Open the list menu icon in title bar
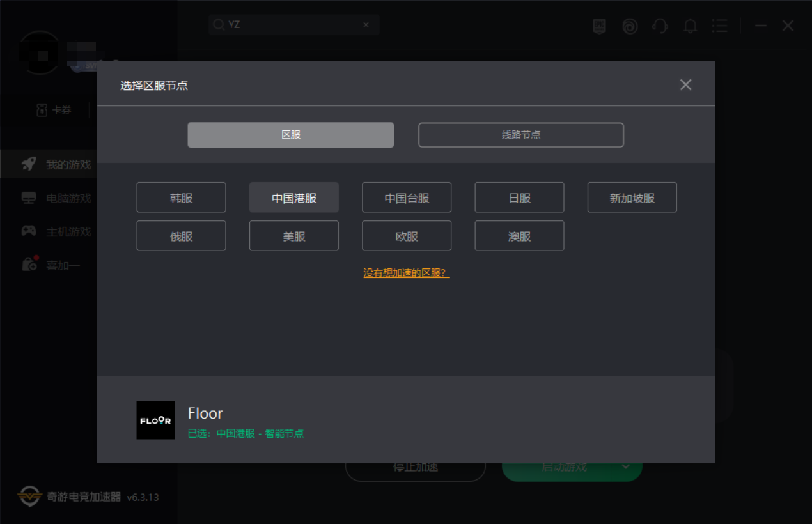This screenshot has width=812, height=524. (719, 26)
